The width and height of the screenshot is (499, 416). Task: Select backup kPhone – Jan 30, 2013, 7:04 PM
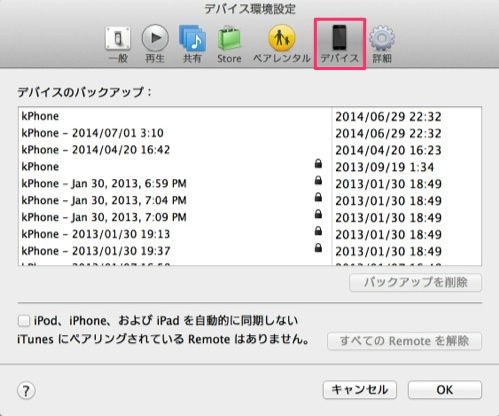click(x=250, y=201)
